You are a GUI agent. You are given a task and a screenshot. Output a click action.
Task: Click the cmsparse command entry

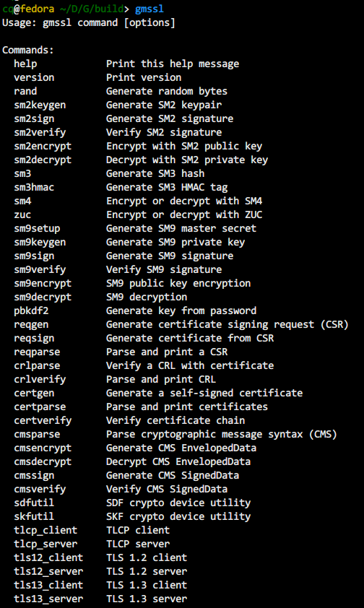pyautogui.click(x=38, y=434)
